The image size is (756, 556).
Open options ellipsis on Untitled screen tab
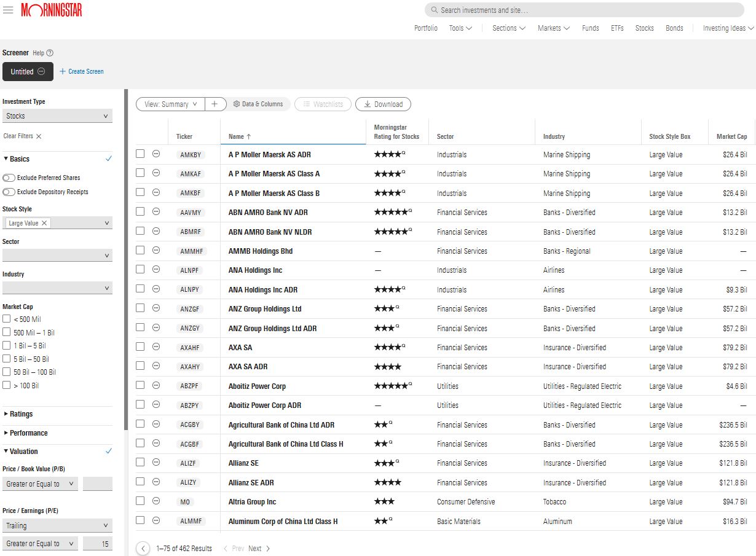click(41, 71)
